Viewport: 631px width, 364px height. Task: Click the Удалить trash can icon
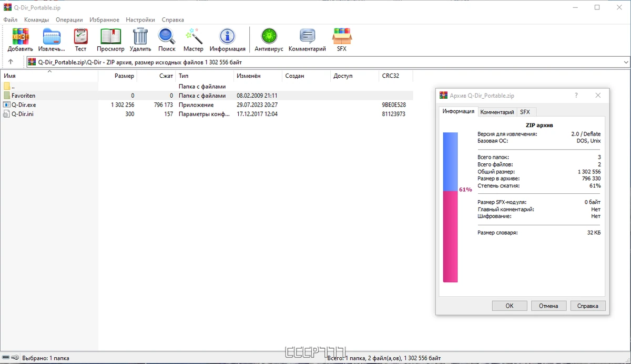140,37
